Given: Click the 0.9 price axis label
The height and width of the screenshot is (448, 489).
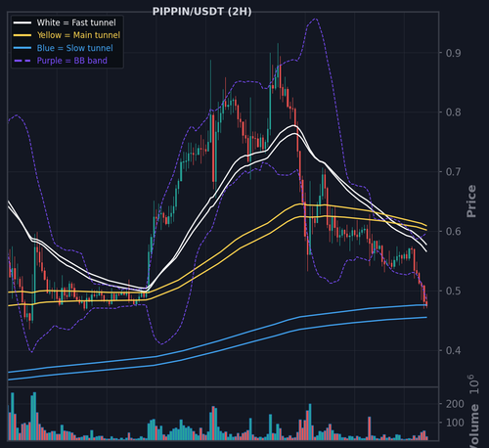Looking at the screenshot, I should pos(454,53).
